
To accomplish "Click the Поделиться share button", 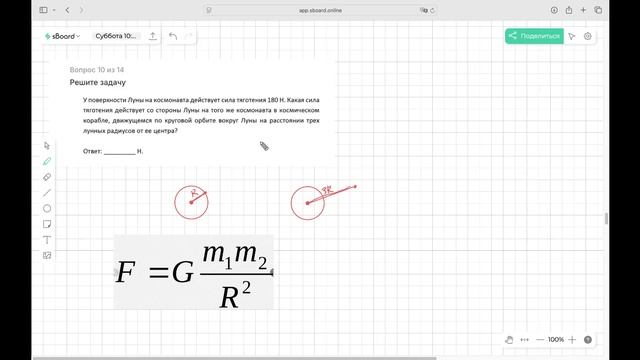I will (534, 36).
